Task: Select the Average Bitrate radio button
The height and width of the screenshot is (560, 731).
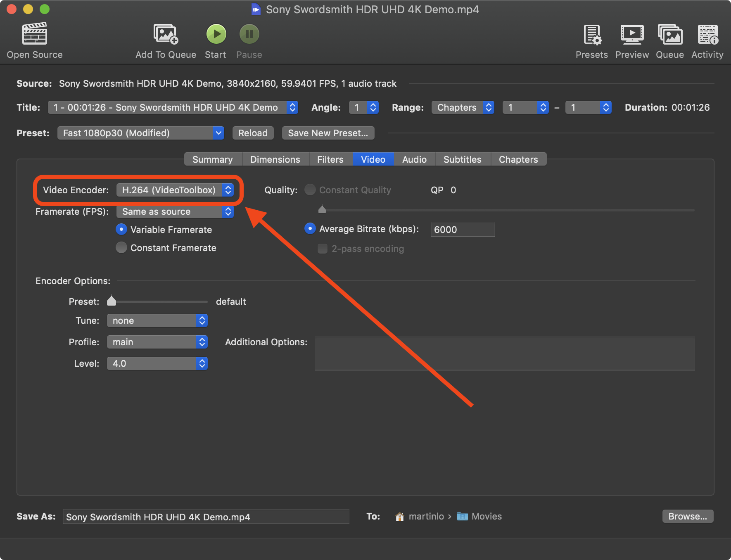Action: click(x=310, y=228)
